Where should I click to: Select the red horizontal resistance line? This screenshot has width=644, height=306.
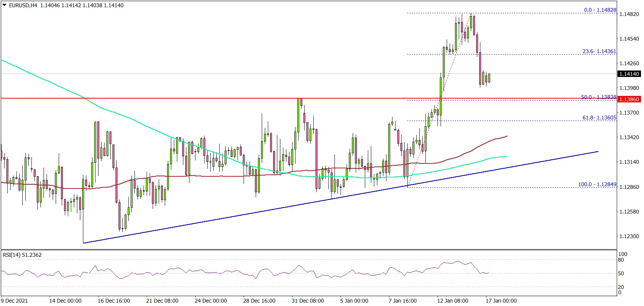coord(309,98)
